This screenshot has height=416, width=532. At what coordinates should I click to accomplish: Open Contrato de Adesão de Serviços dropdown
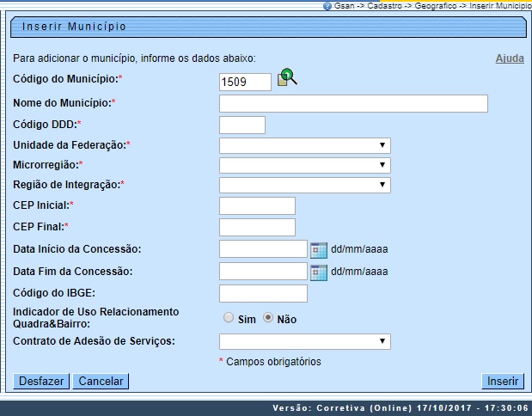click(305, 342)
